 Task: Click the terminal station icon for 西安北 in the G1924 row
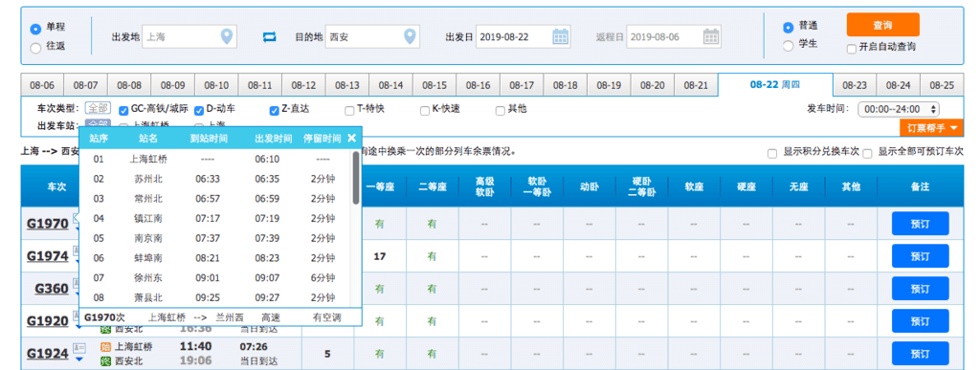[x=105, y=360]
